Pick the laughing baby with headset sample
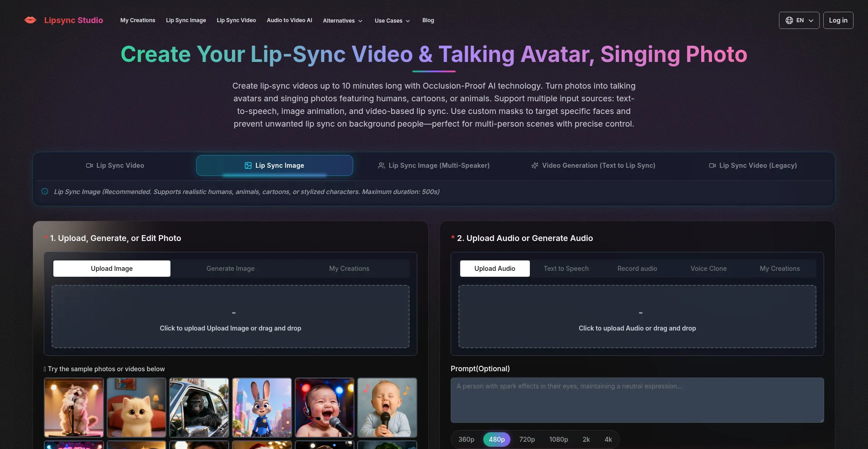The height and width of the screenshot is (449, 868). click(x=325, y=408)
